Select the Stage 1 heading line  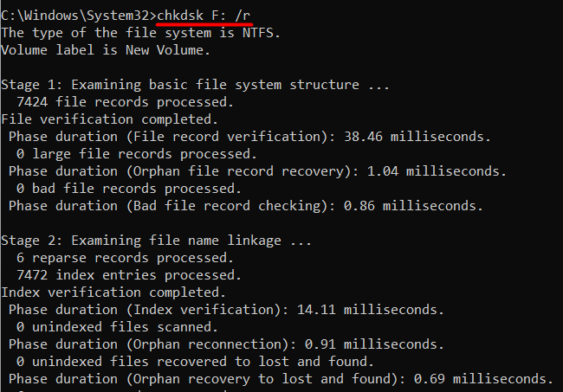coord(195,85)
